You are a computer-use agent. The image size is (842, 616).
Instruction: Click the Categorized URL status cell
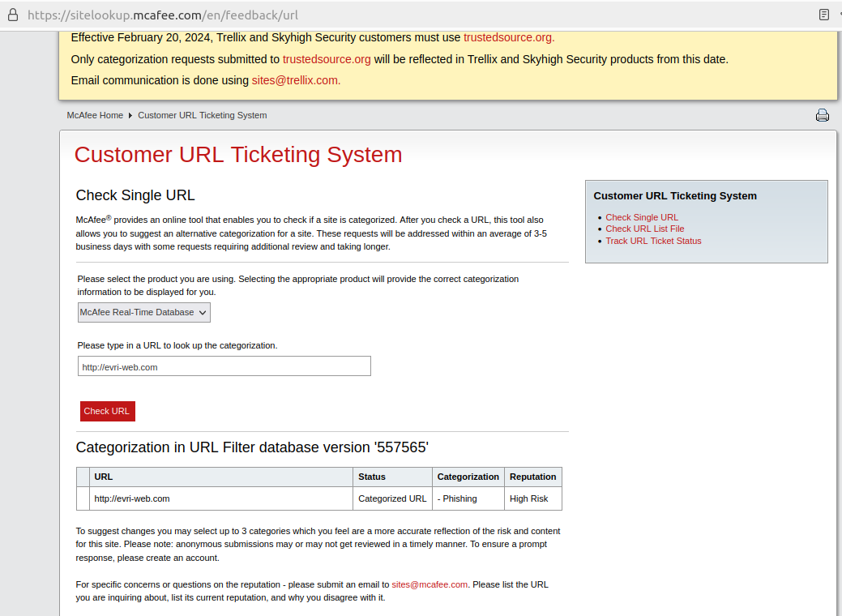click(x=392, y=499)
